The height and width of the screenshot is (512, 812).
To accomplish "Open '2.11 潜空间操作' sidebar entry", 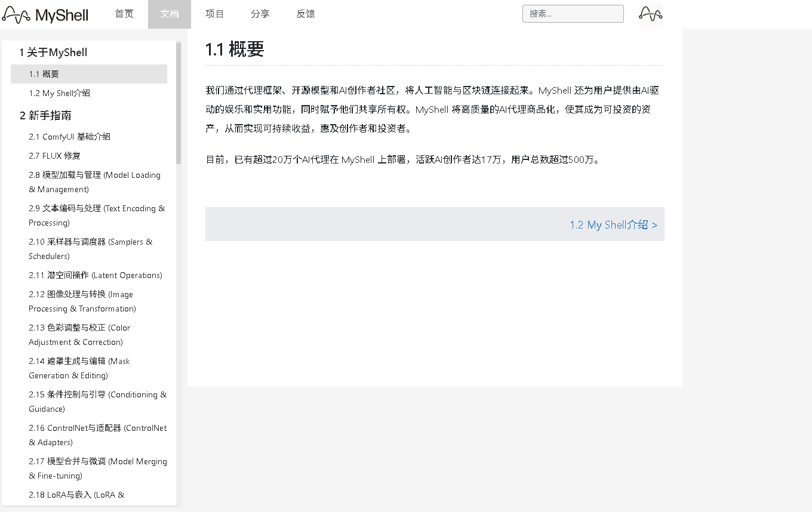I will 96,275.
